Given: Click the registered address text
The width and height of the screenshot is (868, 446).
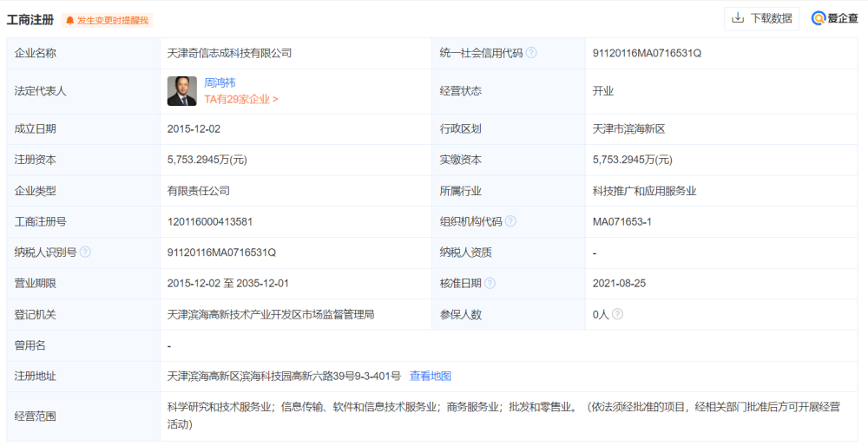Looking at the screenshot, I should pyautogui.click(x=284, y=377).
